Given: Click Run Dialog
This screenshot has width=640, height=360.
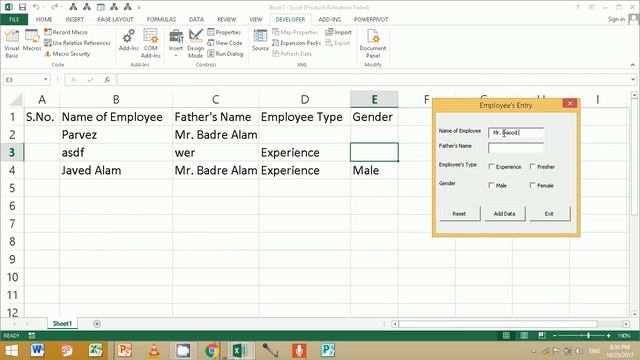Looking at the screenshot, I should tap(225, 53).
